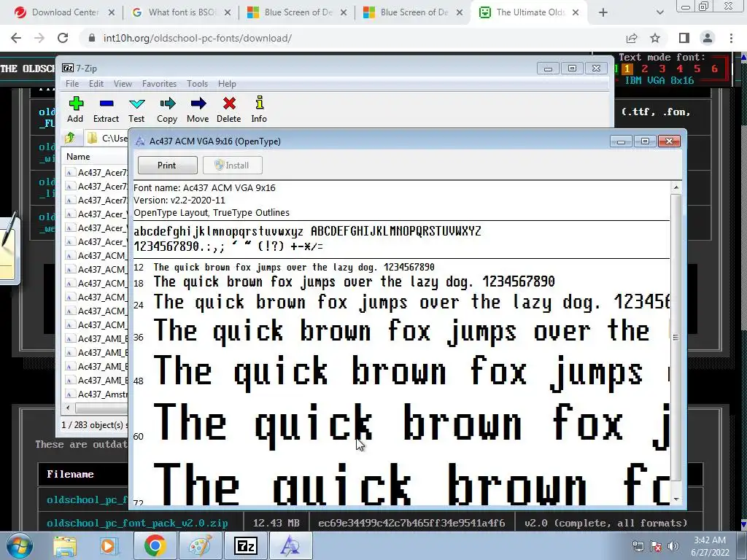Switch to first Blue Screen of Death tab
This screenshot has height=560, width=747.
click(x=298, y=12)
